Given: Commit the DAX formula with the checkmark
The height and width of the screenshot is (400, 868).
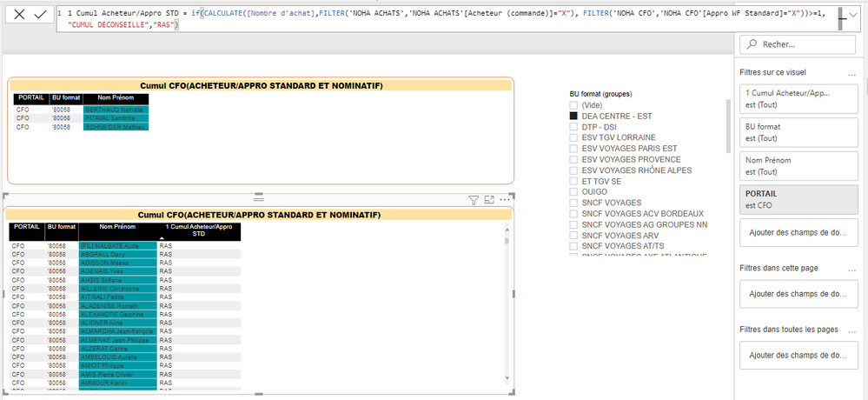Looking at the screenshot, I should point(40,15).
